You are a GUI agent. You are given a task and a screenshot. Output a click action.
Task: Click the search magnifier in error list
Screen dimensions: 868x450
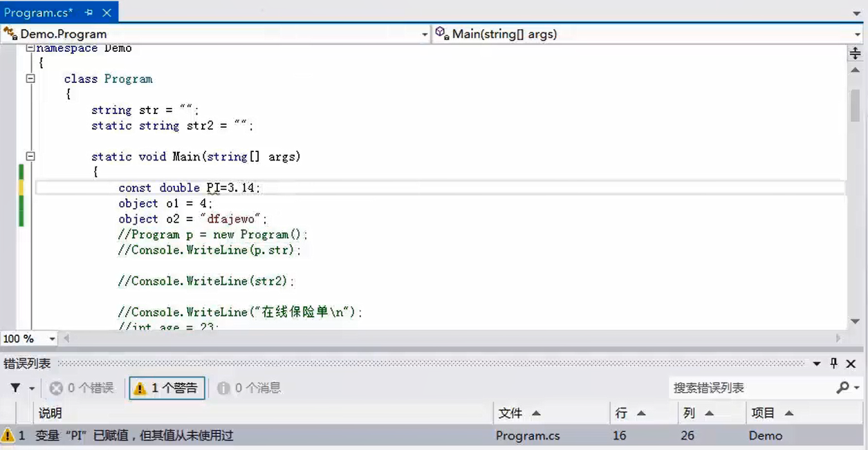coord(842,388)
